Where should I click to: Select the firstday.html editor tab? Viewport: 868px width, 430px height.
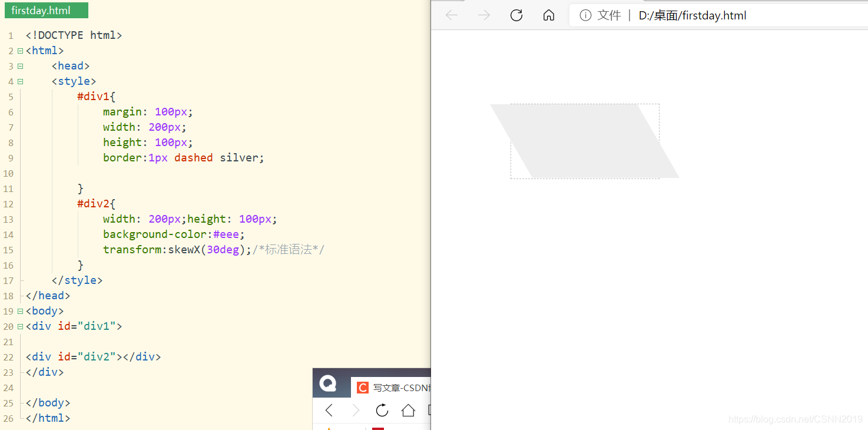tap(47, 10)
